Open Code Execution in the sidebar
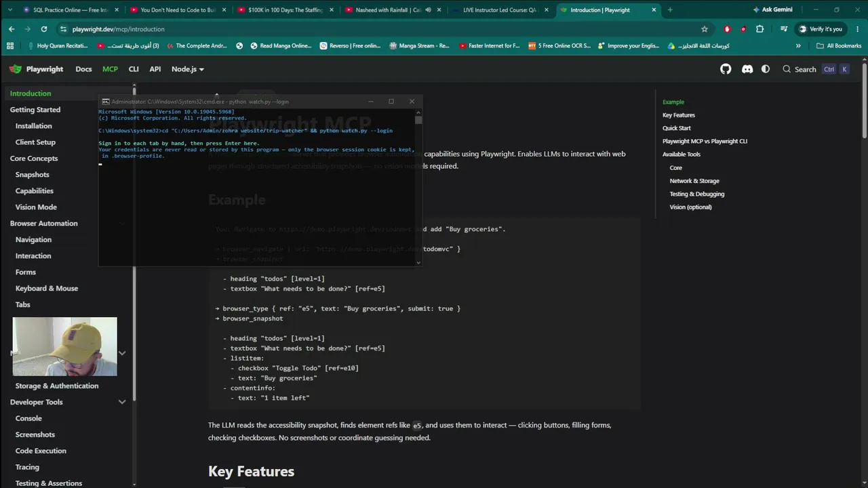Screen dimensions: 868x488 coord(41,451)
